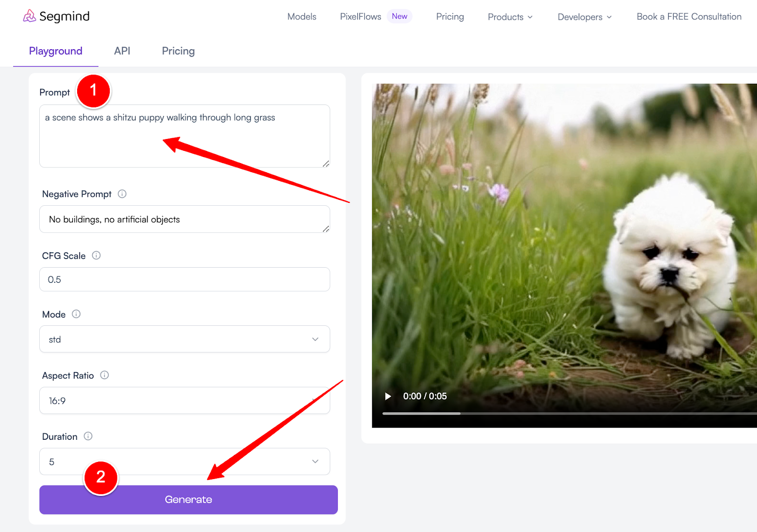Click the Segmind logo icon
The width and height of the screenshot is (757, 532).
[x=29, y=17]
